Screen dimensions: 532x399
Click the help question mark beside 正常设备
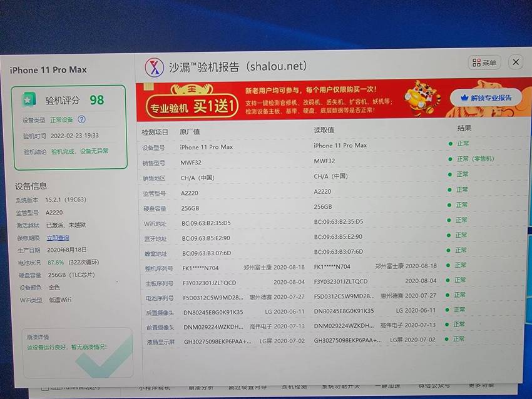(81, 119)
